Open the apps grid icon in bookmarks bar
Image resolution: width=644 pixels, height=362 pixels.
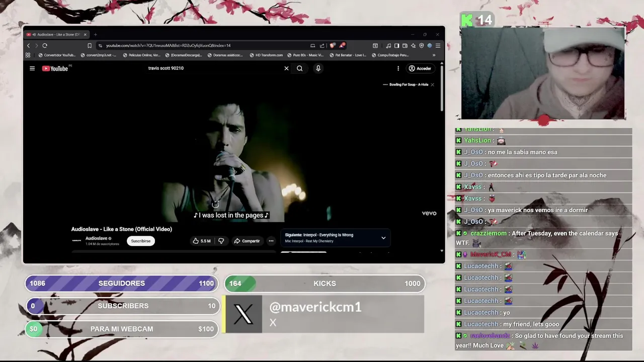28,55
